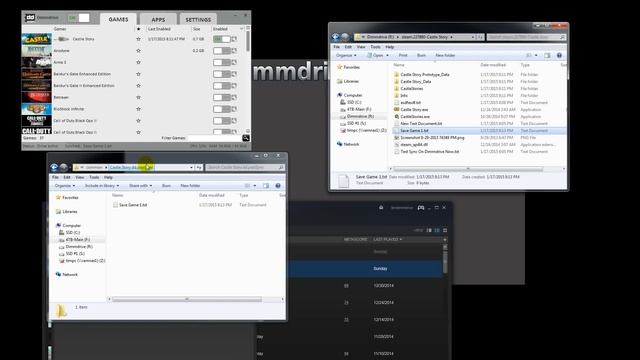The image size is (640, 360).
Task: Select Dimmdrive (R:) in lower explorer sidebar
Action: coord(79,247)
